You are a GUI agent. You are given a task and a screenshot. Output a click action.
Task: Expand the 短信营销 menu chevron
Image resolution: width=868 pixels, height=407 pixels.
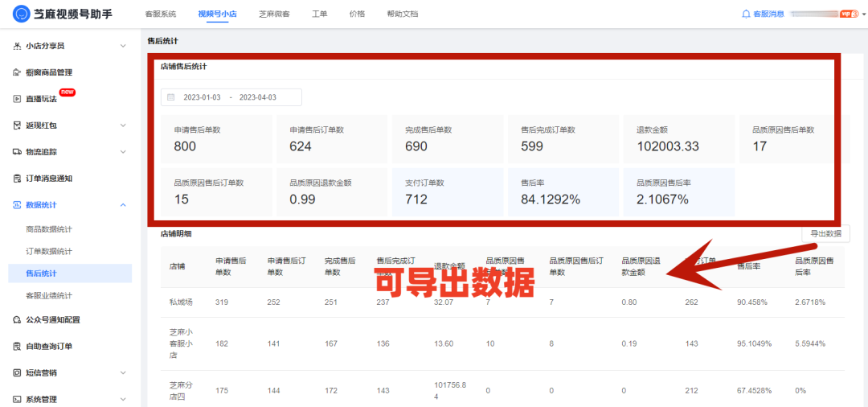123,372
